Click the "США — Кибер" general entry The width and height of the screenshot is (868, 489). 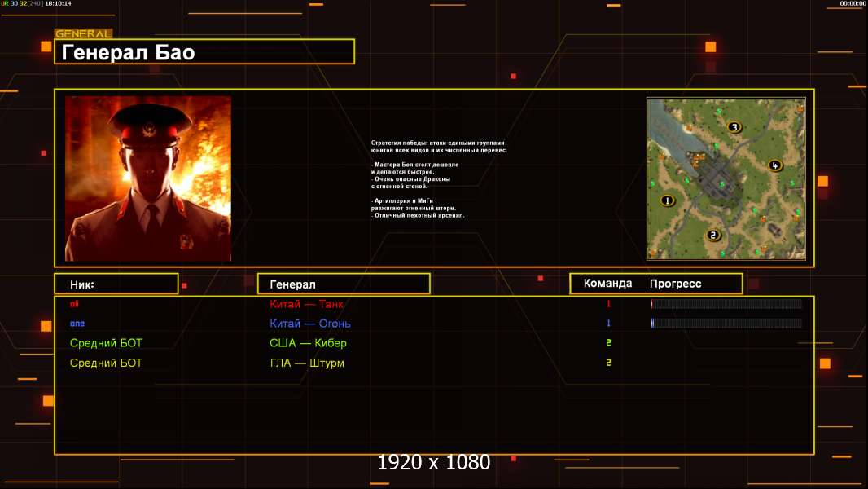pos(309,343)
